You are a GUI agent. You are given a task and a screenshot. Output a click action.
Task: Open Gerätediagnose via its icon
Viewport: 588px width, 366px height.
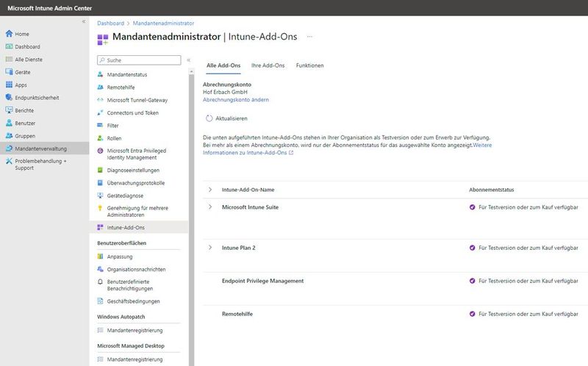[100, 195]
